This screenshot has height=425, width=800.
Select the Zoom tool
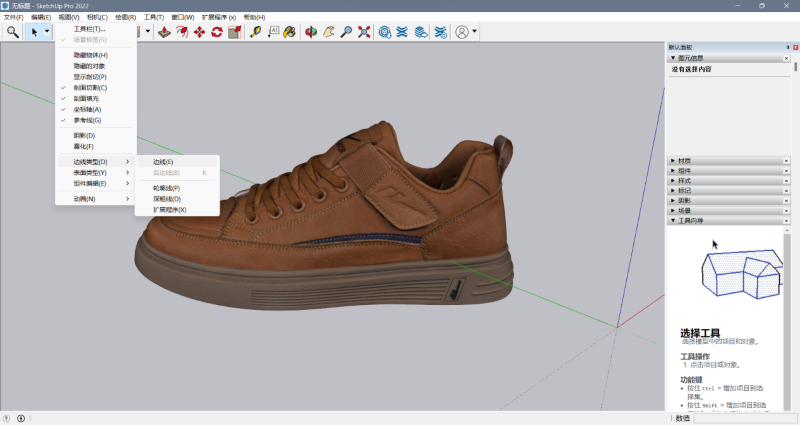pos(346,32)
